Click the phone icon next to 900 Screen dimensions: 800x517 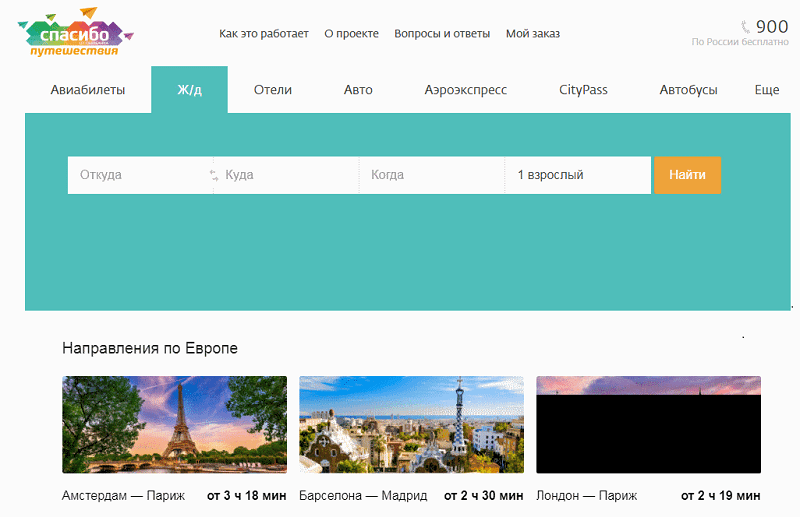tap(745, 27)
